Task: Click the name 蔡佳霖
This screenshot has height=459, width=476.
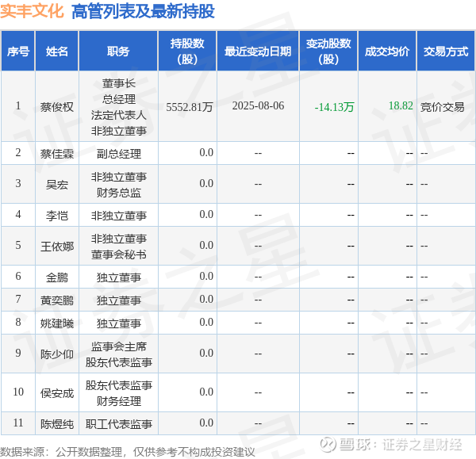Action: pyautogui.click(x=57, y=154)
